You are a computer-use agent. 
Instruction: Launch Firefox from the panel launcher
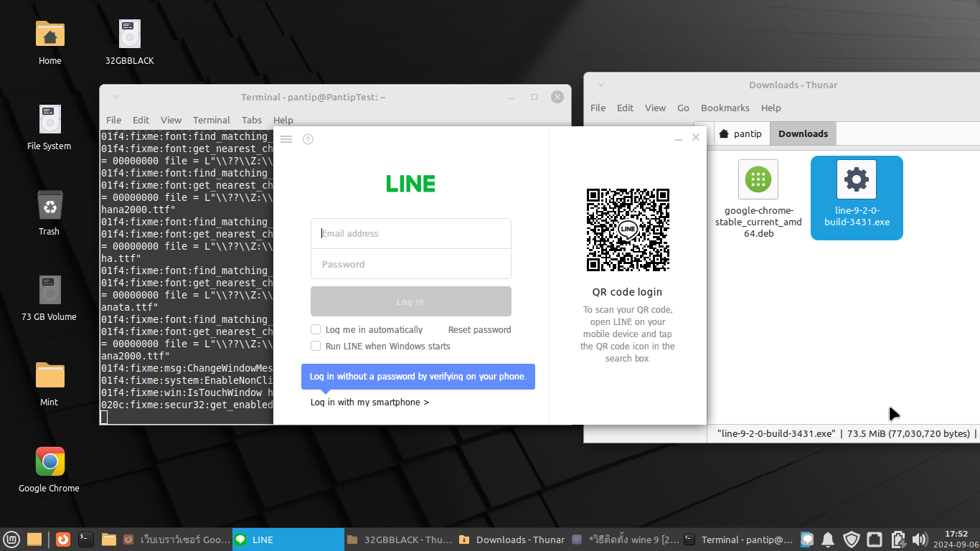pyautogui.click(x=63, y=540)
